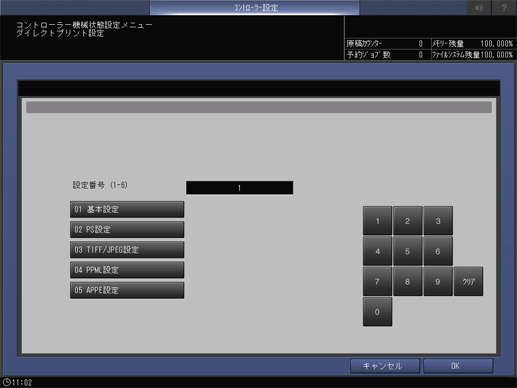Screen dimensions: 517x388
Task: Tap keypad digit 2
Action: [407, 221]
